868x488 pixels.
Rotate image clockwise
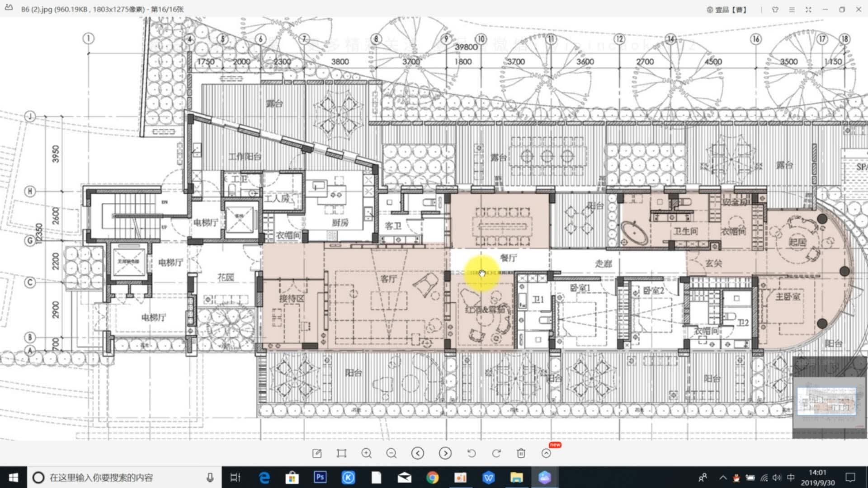(x=496, y=453)
